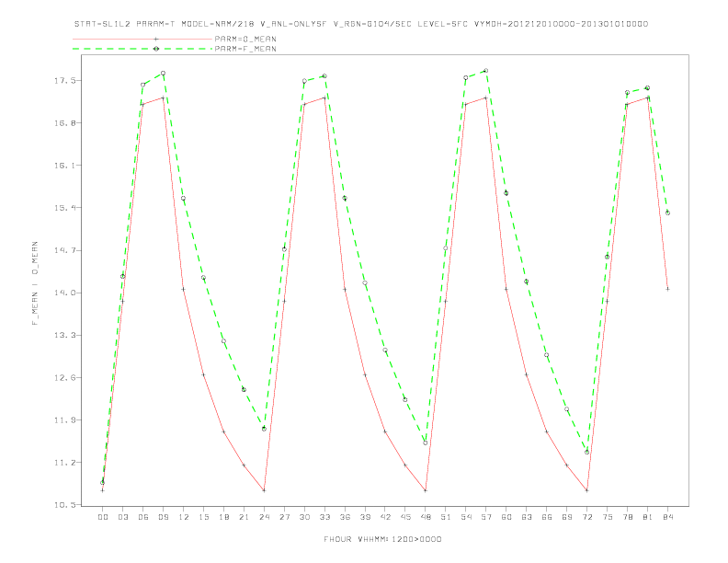
Task: Click the 10.5 y-axis tick label
Action: coord(64,505)
